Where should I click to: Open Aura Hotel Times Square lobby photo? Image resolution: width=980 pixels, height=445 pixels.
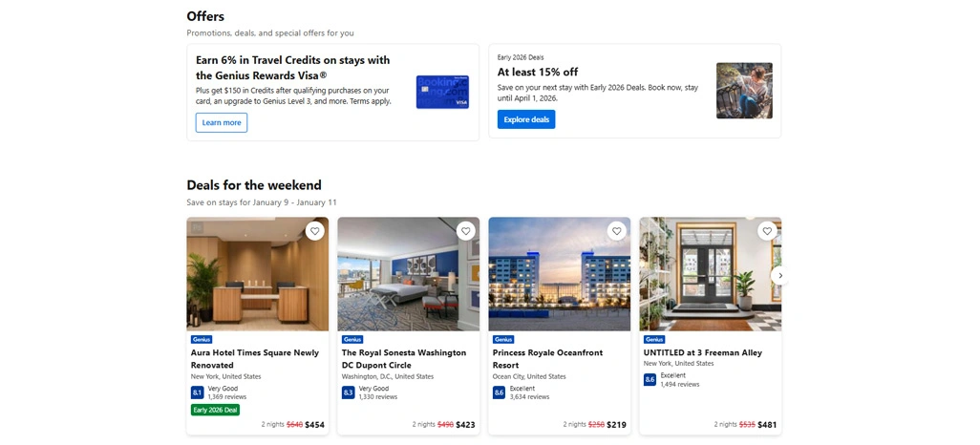point(258,274)
